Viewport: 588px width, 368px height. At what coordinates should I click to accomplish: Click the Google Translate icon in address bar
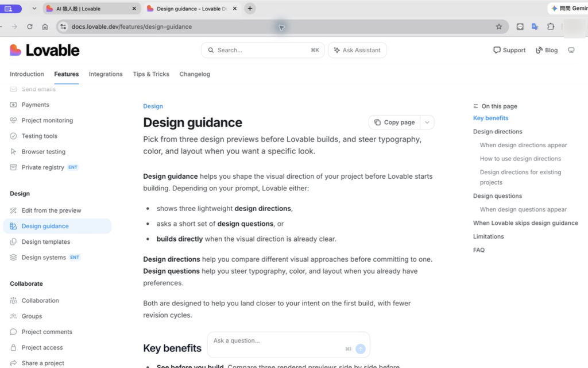point(535,26)
